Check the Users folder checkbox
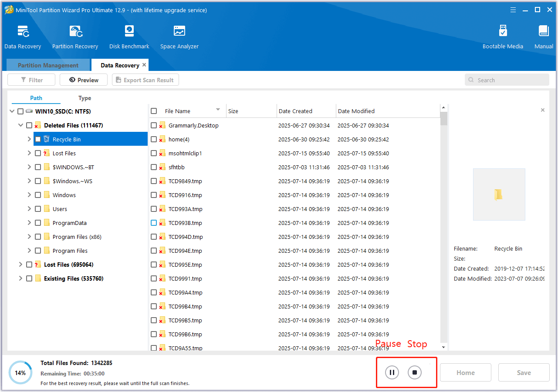The image size is (558, 392). coord(38,209)
